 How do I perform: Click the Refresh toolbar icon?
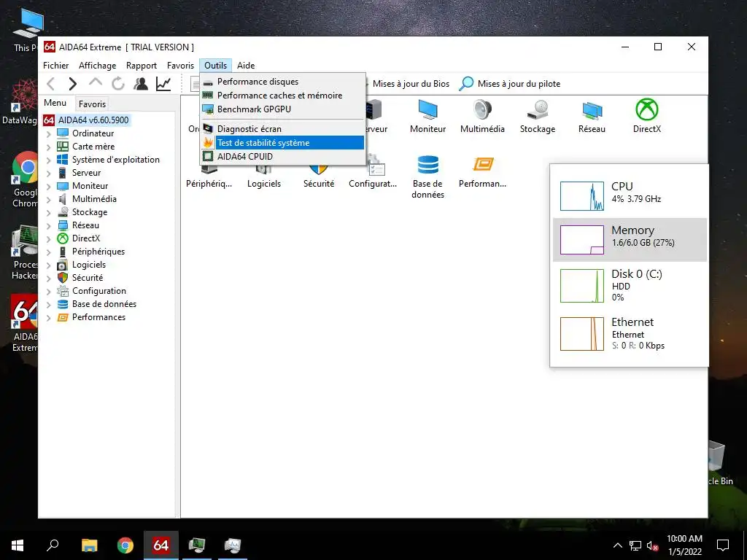118,84
